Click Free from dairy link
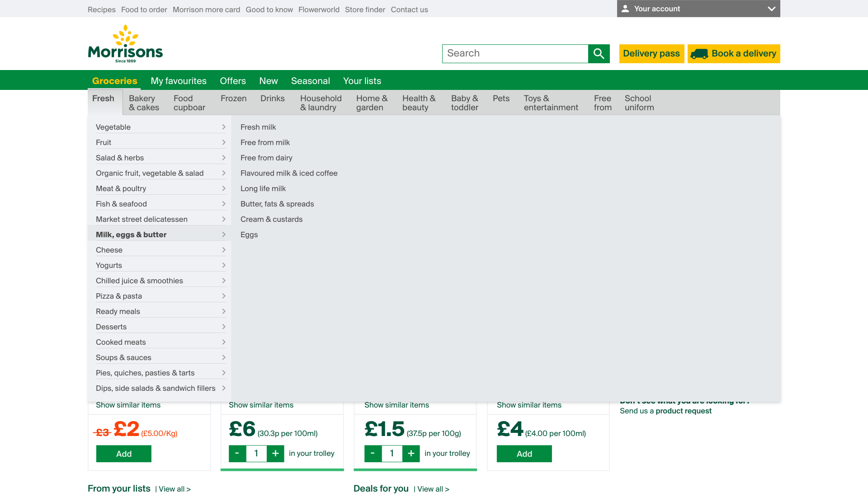 (x=266, y=158)
